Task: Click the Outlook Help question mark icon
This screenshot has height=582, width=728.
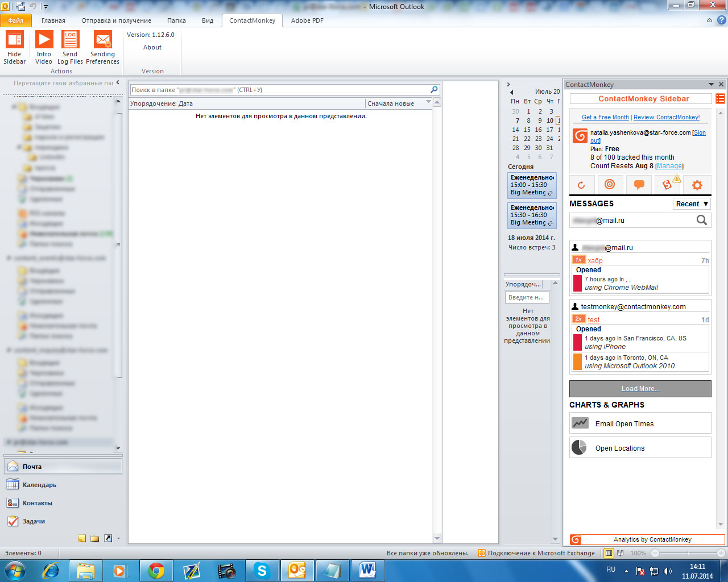Action: 721,20
